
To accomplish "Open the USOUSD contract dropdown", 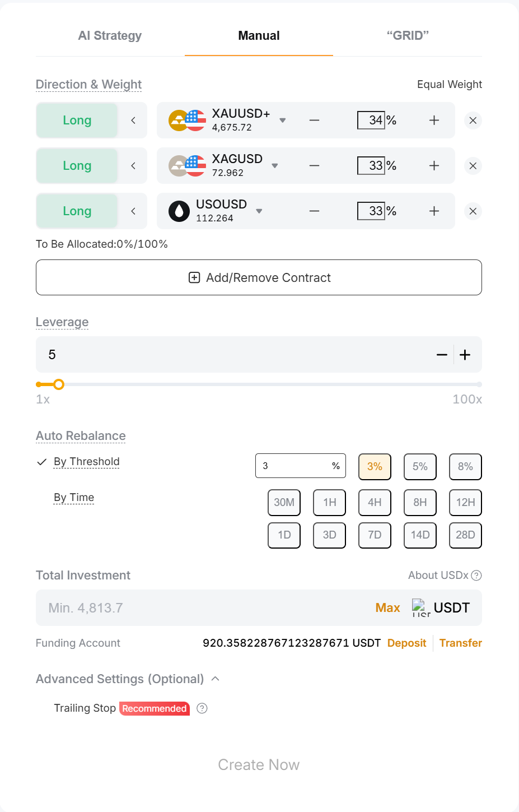I will click(259, 211).
